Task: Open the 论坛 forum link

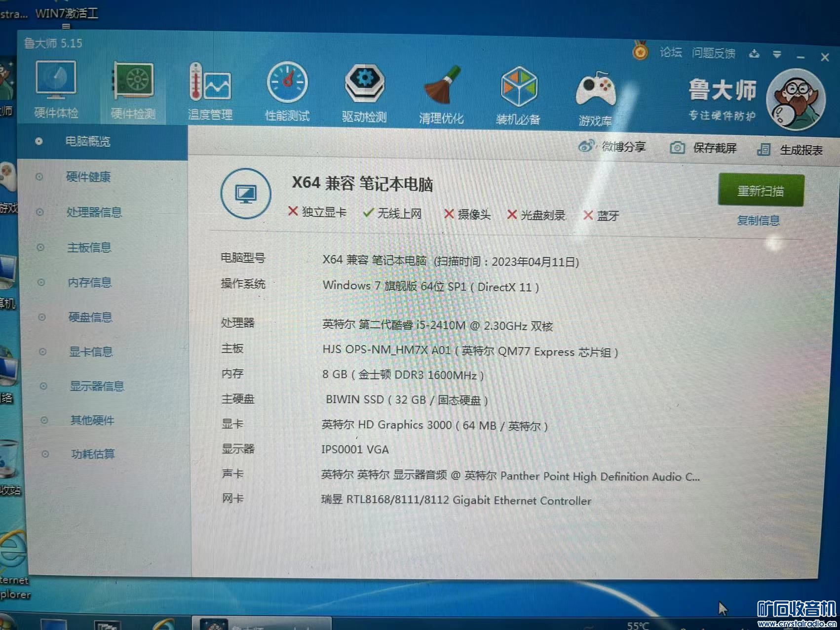Action: (x=671, y=52)
